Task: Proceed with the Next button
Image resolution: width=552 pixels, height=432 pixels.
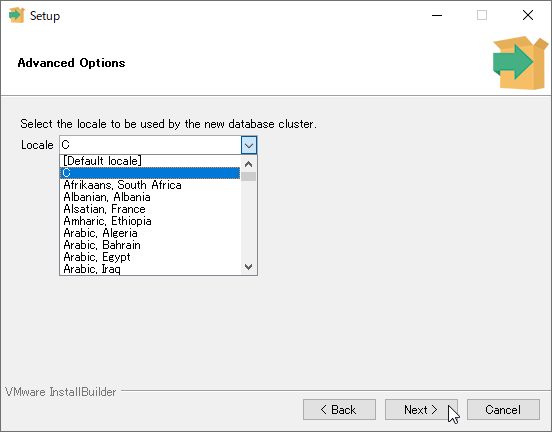Action: tap(421, 409)
